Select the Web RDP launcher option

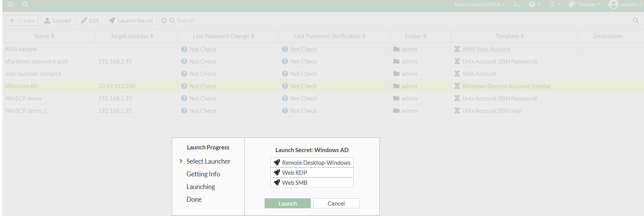pyautogui.click(x=312, y=172)
